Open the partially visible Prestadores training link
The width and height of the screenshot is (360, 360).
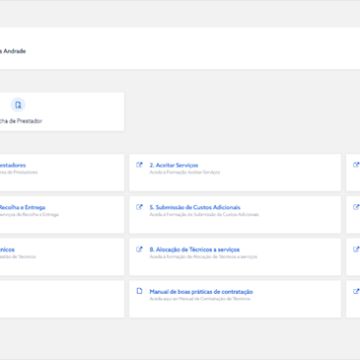pyautogui.click(x=13, y=165)
